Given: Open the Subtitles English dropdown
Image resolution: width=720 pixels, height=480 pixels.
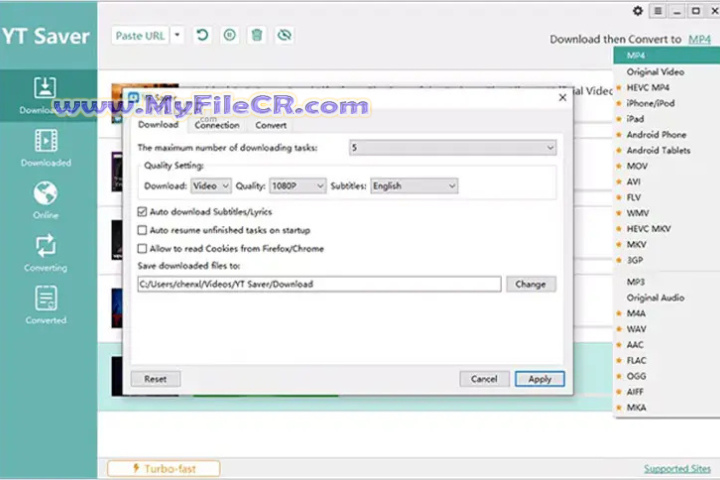Looking at the screenshot, I should 414,186.
